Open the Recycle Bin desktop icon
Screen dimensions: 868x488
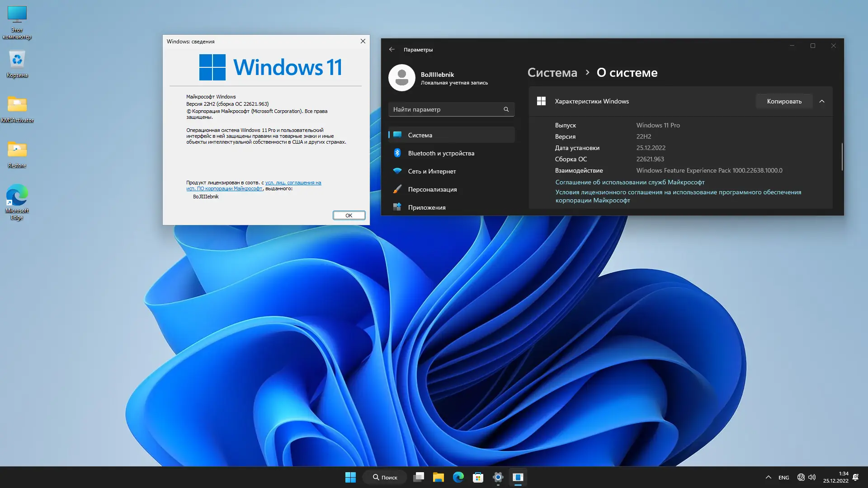17,60
